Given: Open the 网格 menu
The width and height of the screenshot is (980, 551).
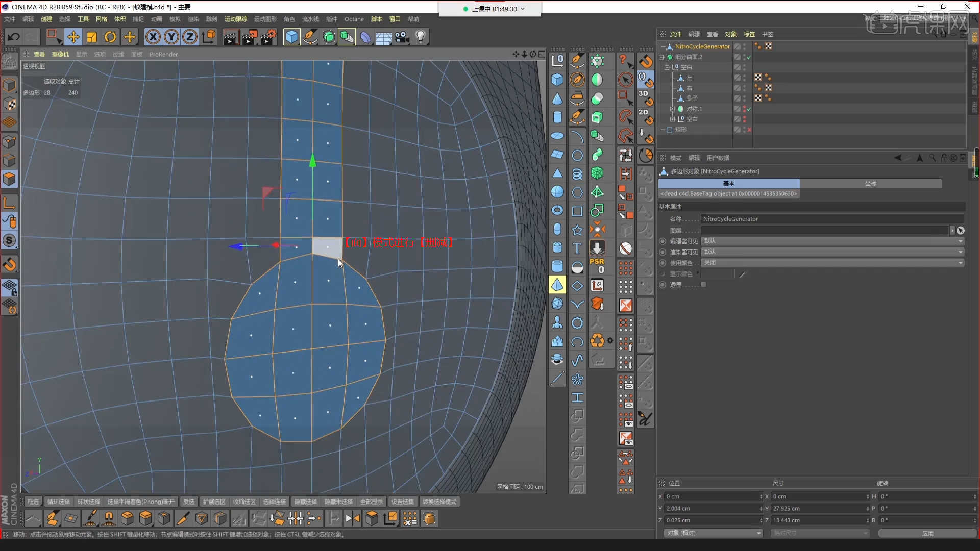Looking at the screenshot, I should pyautogui.click(x=102, y=19).
